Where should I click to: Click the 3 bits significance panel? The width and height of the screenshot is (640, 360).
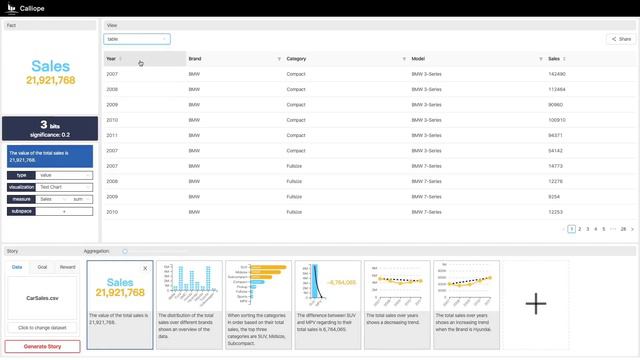coord(50,129)
